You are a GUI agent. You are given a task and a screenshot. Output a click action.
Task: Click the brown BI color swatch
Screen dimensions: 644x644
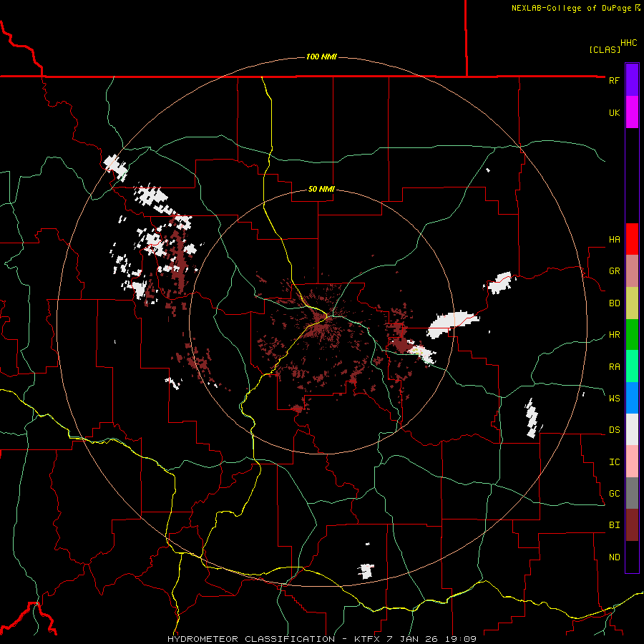632,525
